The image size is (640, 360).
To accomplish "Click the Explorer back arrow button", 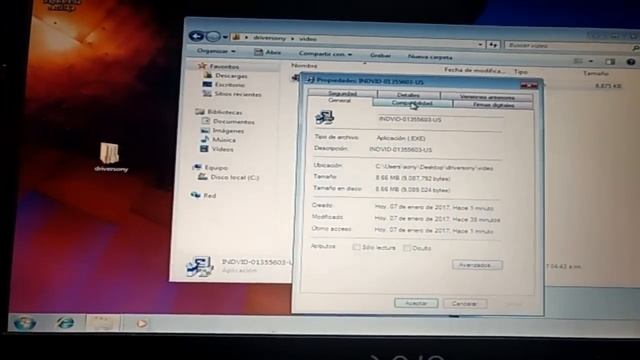I will [x=196, y=36].
